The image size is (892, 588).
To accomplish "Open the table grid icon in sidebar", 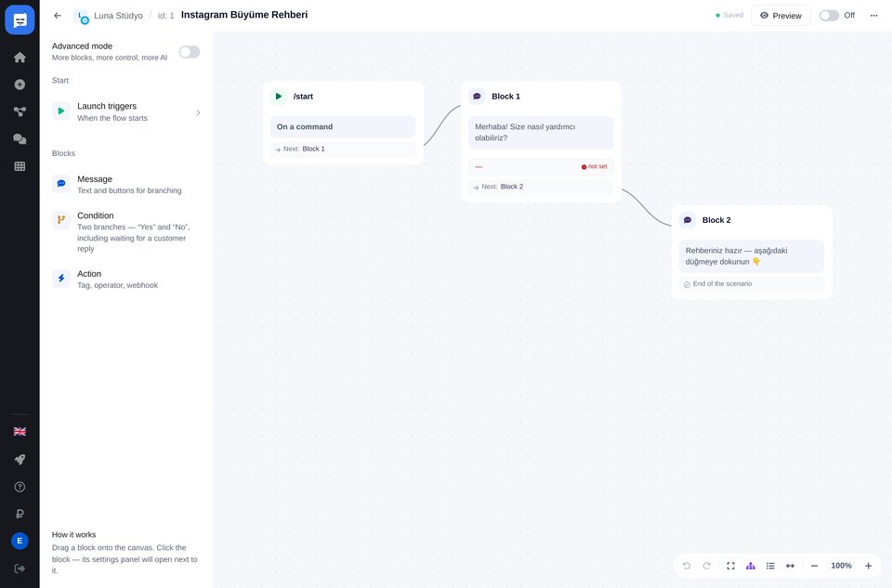I will (20, 166).
